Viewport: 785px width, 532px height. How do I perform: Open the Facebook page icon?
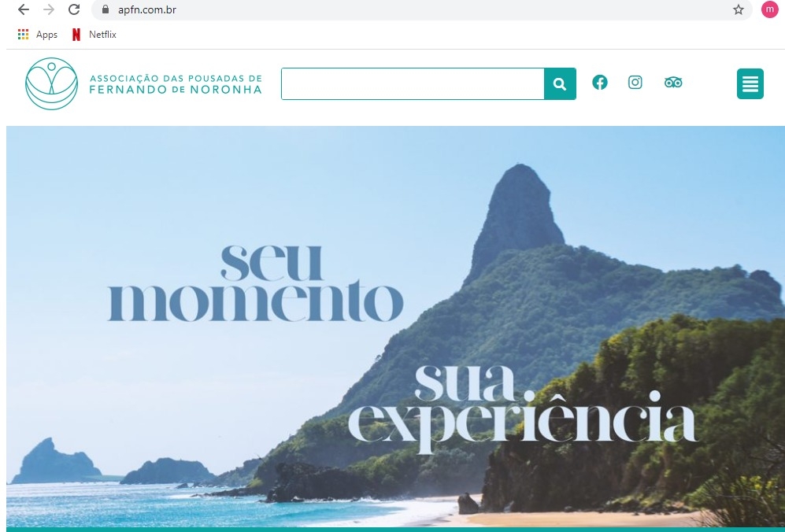point(600,82)
